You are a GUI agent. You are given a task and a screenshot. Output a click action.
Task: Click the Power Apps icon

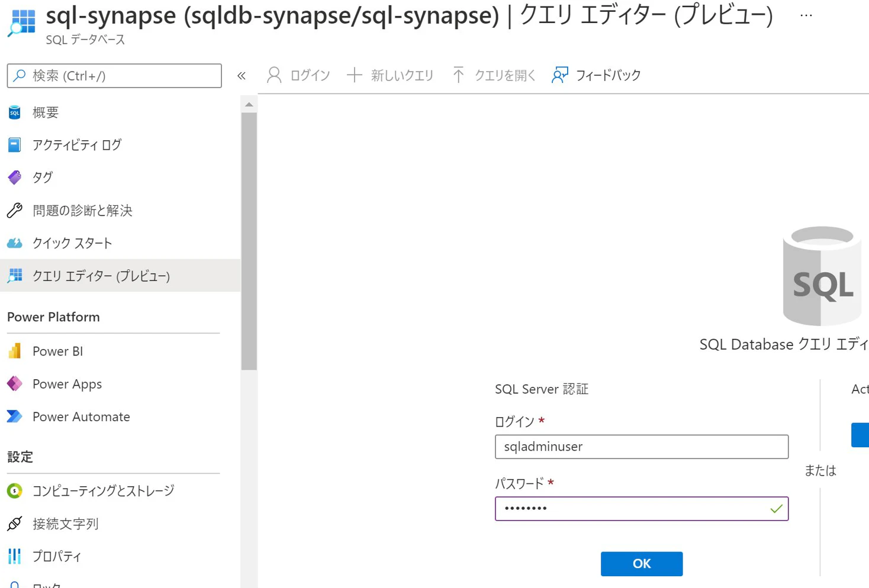point(15,384)
